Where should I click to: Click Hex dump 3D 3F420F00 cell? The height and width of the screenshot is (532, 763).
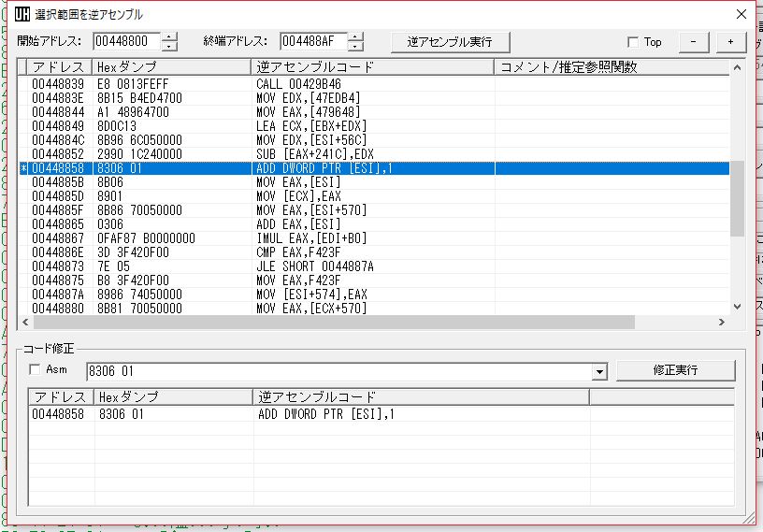point(133,252)
